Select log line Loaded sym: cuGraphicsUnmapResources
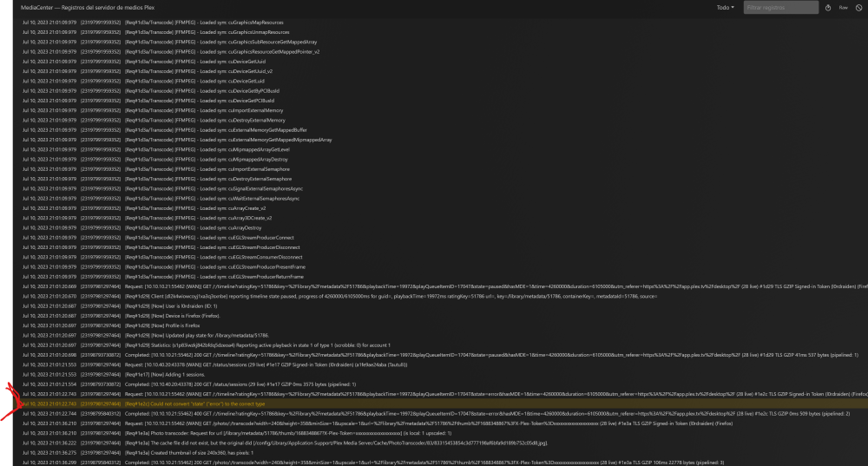 [155, 32]
